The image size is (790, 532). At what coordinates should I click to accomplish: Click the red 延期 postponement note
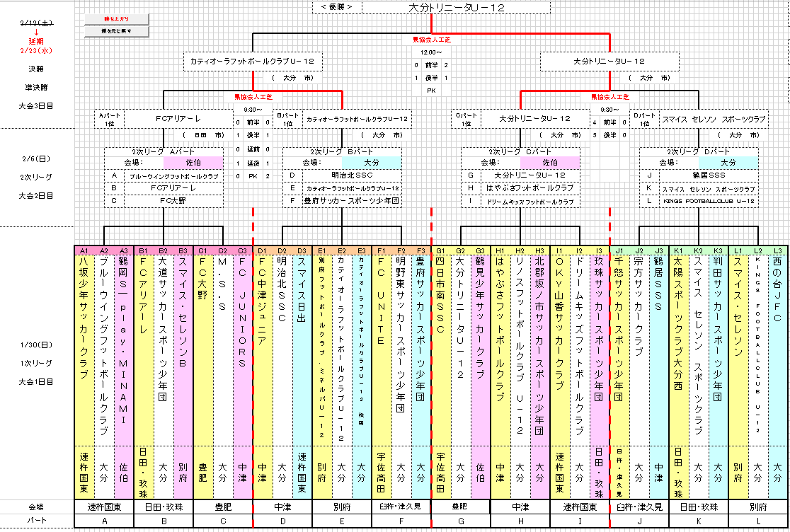pos(36,41)
